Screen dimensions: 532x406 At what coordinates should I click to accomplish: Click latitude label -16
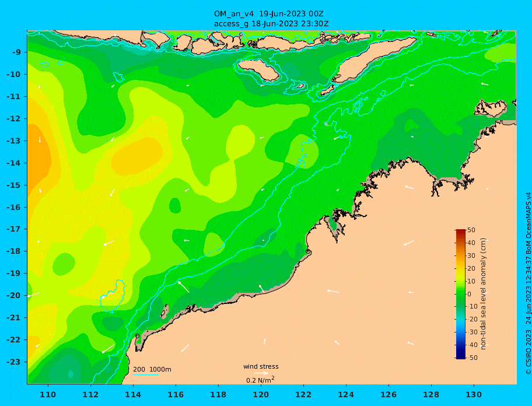click(14, 207)
